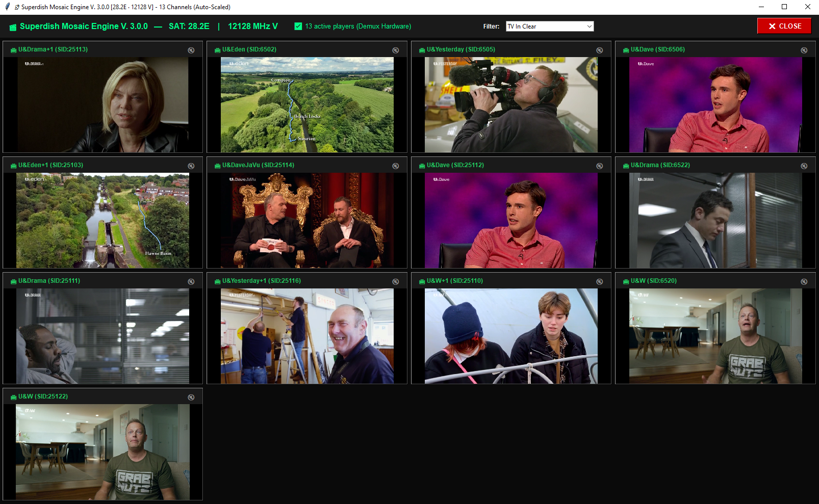Select the U&W (SID:6520) video preview

click(x=715, y=336)
